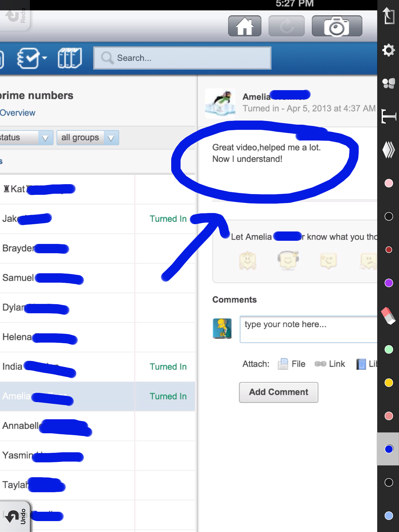
Task: Pick the light blue color swatch
Action: [x=388, y=516]
